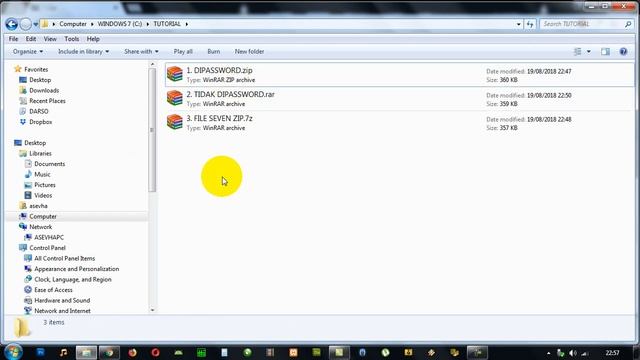Open the ASEVHAPC network computer
Viewport: 640px width, 360px height.
click(49, 237)
